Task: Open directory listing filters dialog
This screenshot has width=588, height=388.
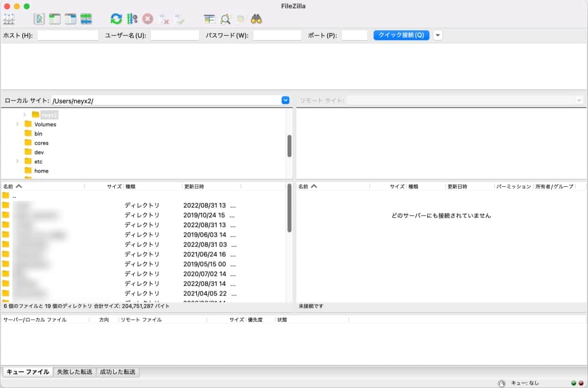Action: tap(209, 19)
